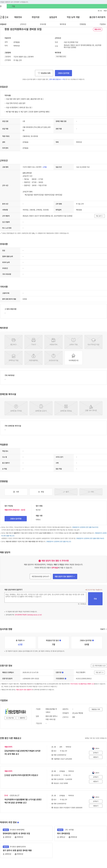Click the 열람제한 button under company logo
The image size is (107, 868).
22,718
